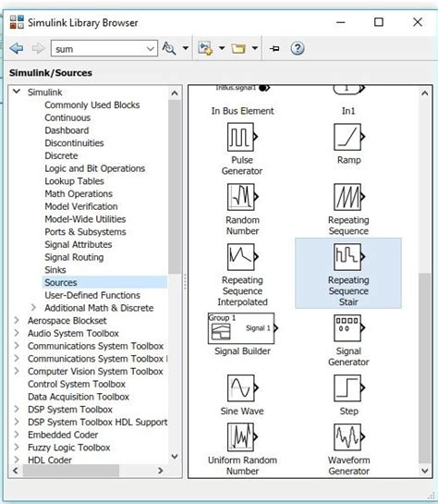The width and height of the screenshot is (438, 504).
Task: Expand the HDL Coder node
Action: 17,460
